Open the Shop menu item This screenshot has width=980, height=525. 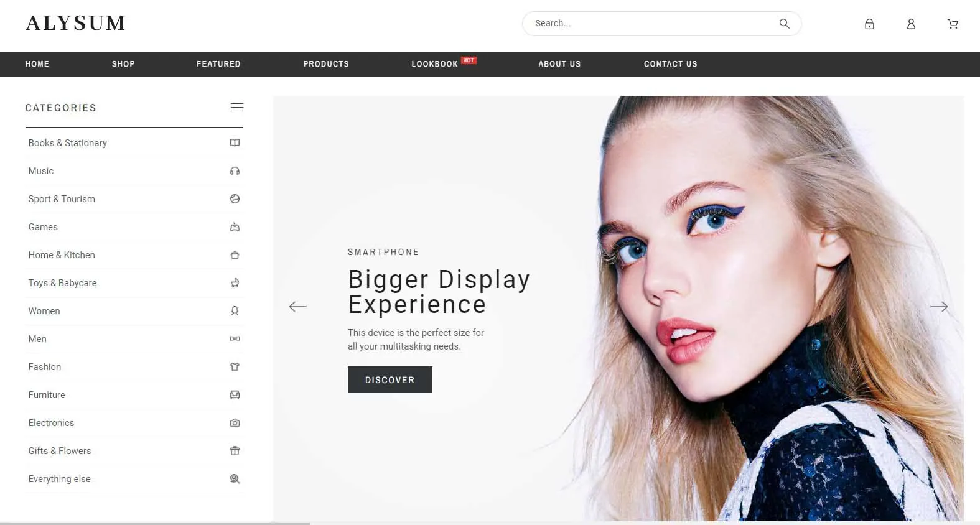point(123,64)
